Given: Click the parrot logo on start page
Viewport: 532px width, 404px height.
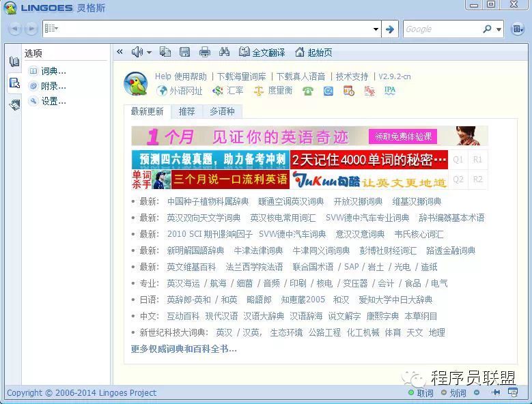Looking at the screenshot, I should 136,84.
